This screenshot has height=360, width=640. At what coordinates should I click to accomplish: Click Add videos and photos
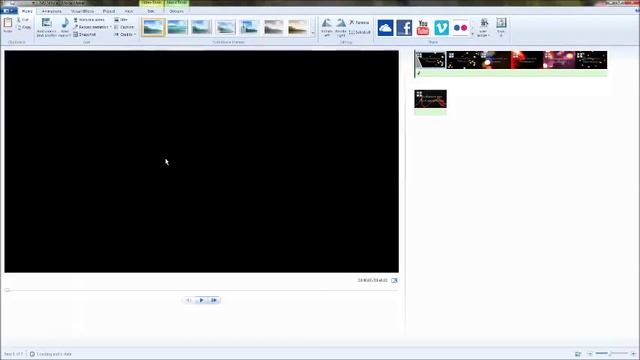click(x=47, y=27)
